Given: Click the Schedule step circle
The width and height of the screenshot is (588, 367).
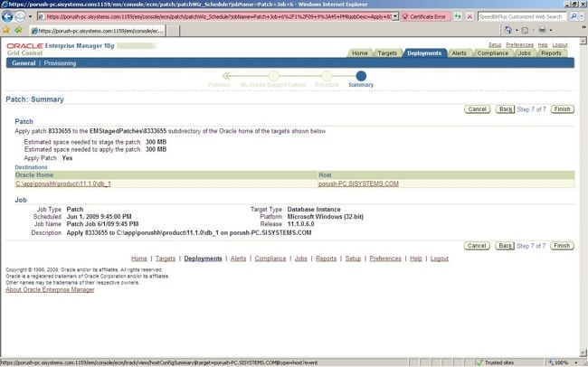Looking at the screenshot, I should pyautogui.click(x=327, y=76).
